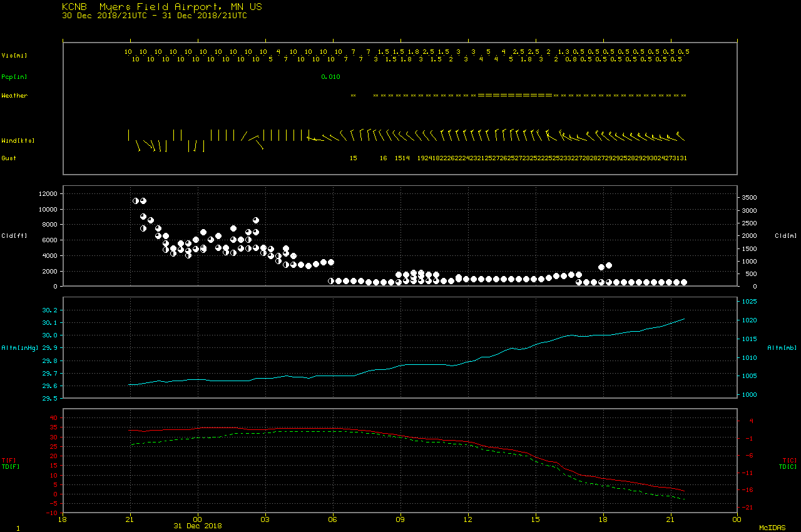Click the 29.6 altimeter tick
The image size is (801, 532).
tap(50, 386)
